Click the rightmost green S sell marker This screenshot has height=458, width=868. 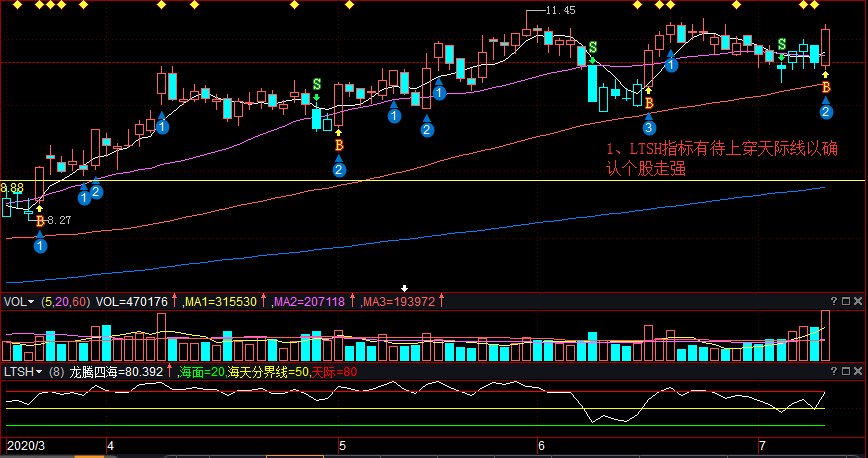pos(782,45)
